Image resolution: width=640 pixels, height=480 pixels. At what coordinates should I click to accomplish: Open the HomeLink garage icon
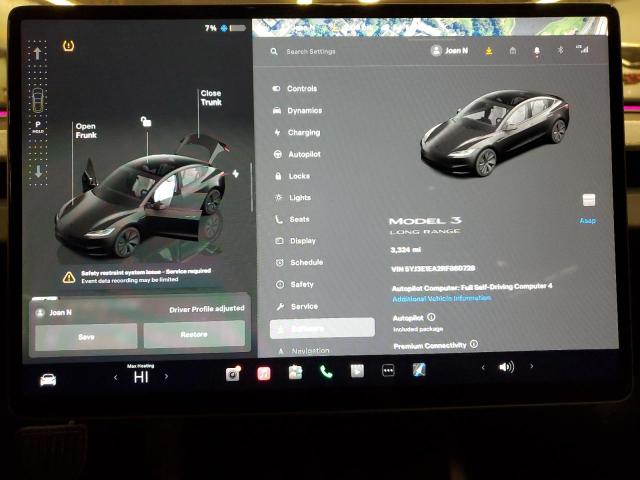point(513,50)
